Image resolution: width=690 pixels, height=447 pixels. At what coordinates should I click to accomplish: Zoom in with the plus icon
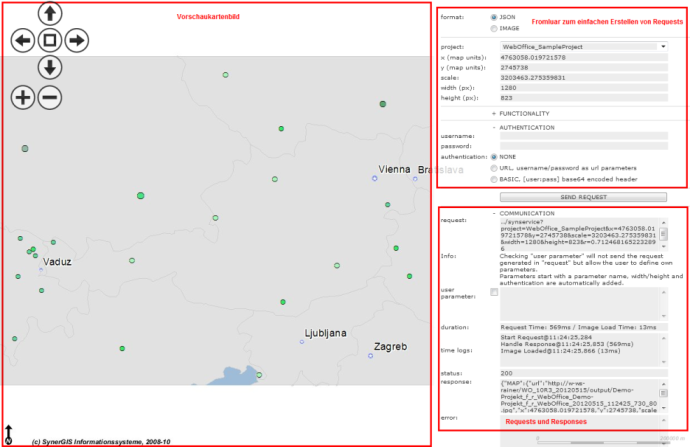[22, 97]
